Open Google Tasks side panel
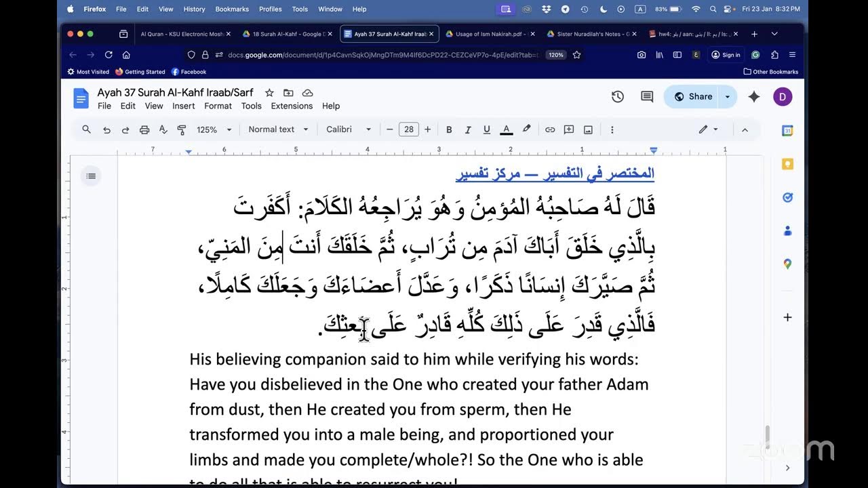Screen dimensions: 868x488 (x=787, y=197)
